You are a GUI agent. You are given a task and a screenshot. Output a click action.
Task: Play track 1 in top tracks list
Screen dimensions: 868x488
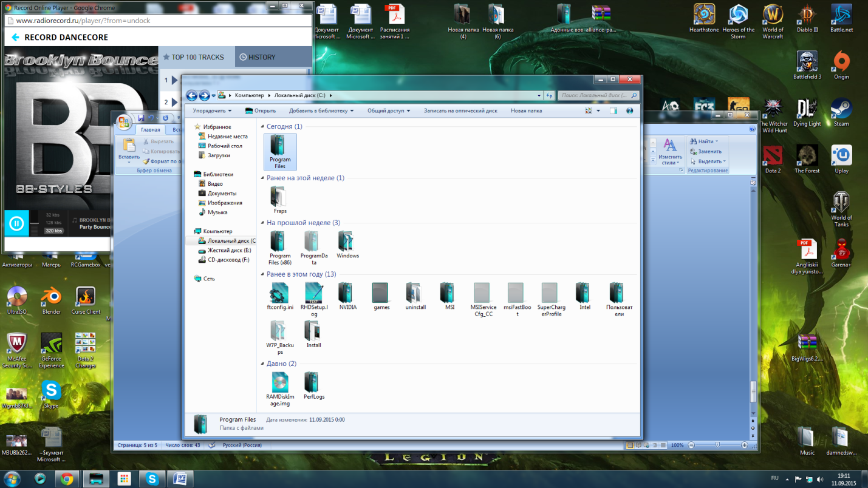(175, 80)
